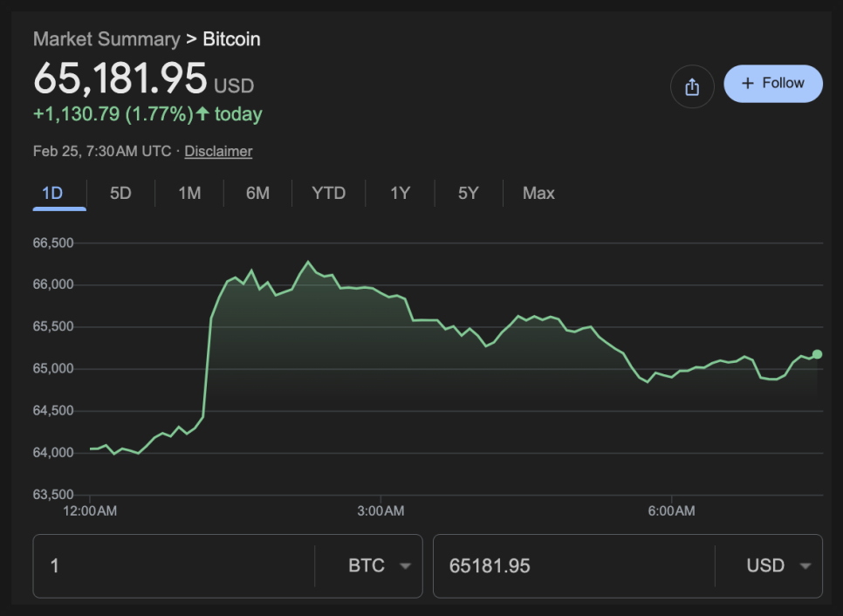This screenshot has height=616, width=843.
Task: Open the Disclaimer link
Action: pyautogui.click(x=218, y=151)
